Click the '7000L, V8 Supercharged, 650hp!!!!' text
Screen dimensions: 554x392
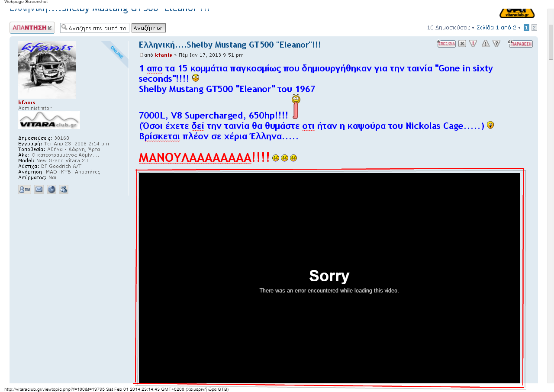[213, 116]
